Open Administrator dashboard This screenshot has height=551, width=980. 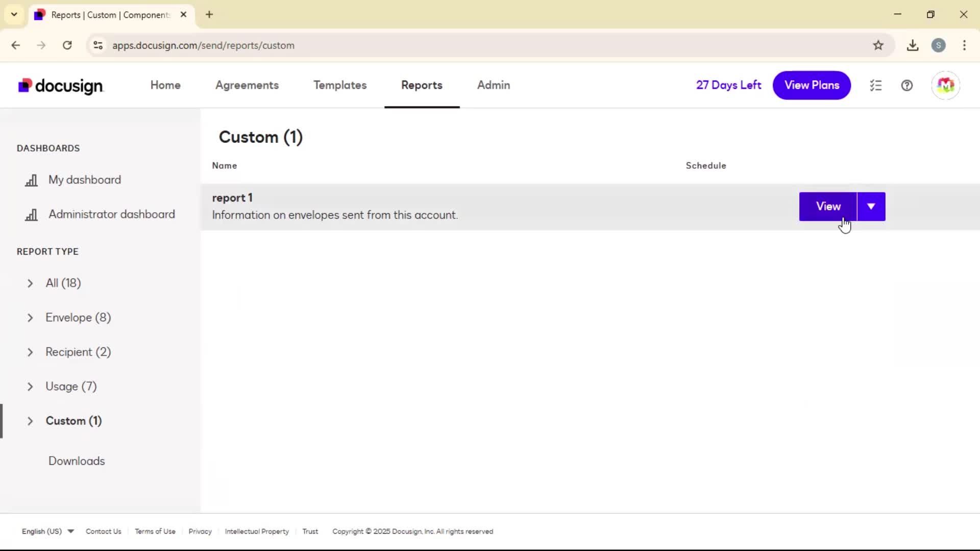pos(112,214)
